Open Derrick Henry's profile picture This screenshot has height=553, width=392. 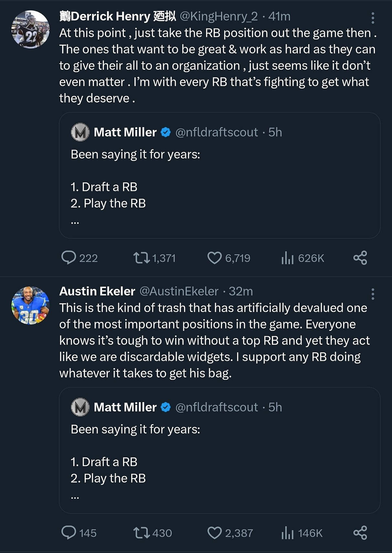pos(30,30)
